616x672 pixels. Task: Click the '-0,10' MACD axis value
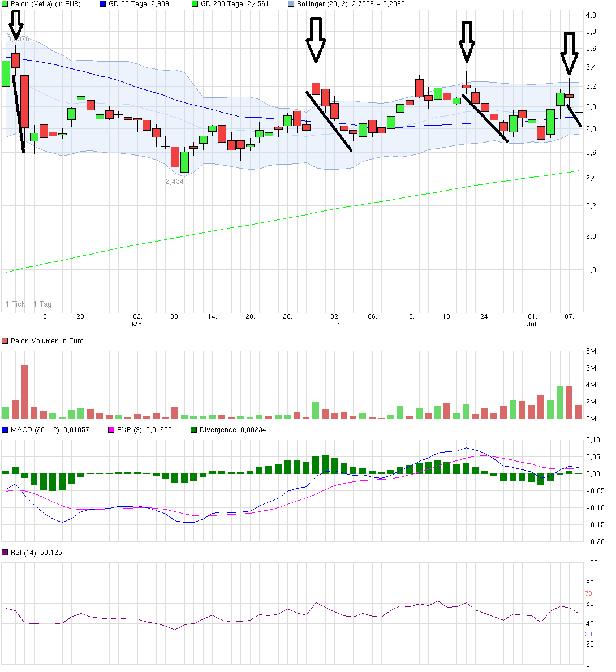coord(595,509)
